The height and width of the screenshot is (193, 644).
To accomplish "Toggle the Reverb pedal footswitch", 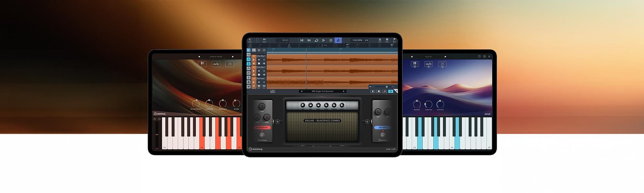I will pyautogui.click(x=383, y=135).
